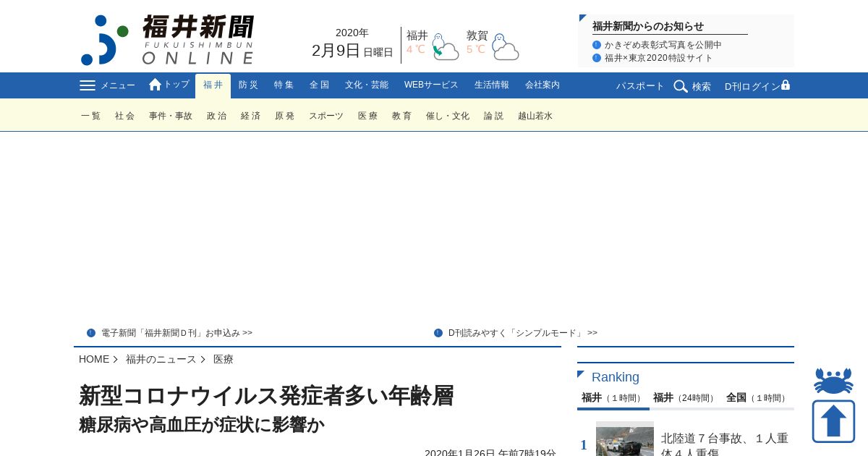Click bullet icon beside 福井×東京2020特設サイト

pyautogui.click(x=597, y=58)
